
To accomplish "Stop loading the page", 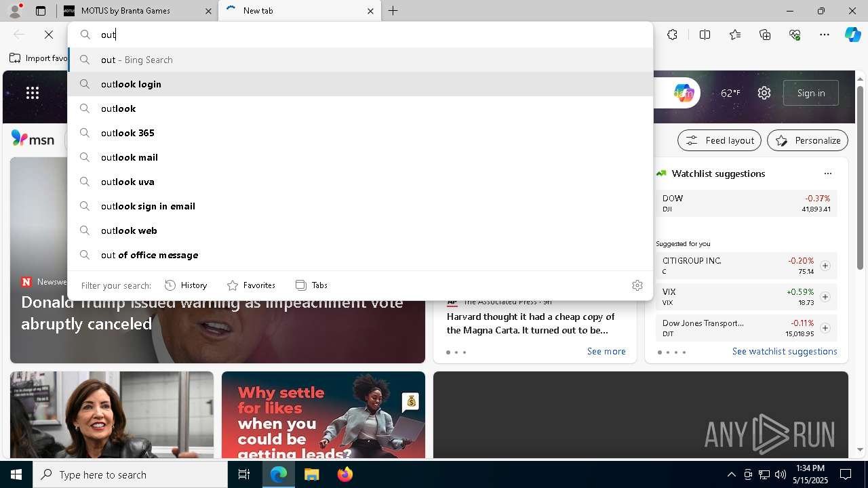I will tap(49, 35).
